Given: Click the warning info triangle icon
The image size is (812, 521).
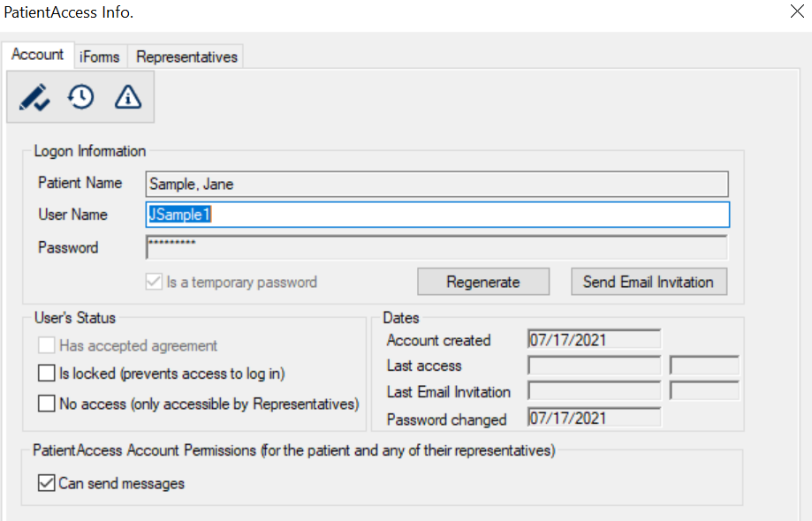Looking at the screenshot, I should [x=128, y=97].
